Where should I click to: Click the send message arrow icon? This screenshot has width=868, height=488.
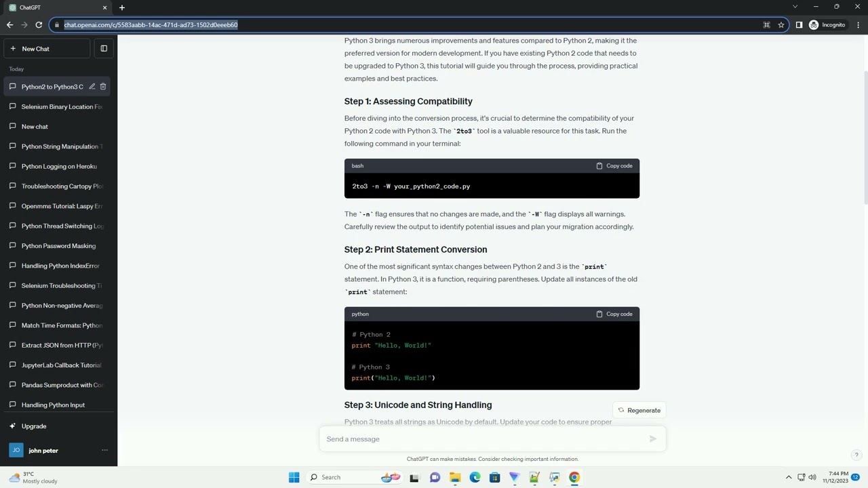click(x=653, y=439)
